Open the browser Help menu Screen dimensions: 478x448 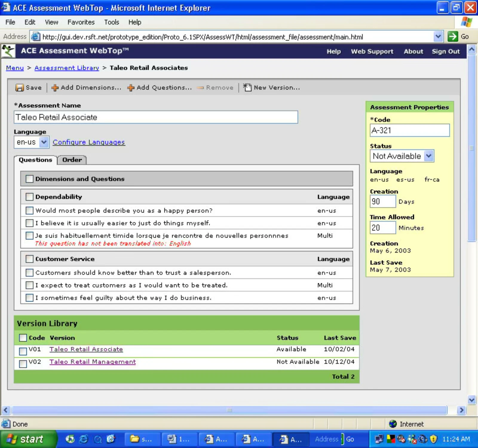tap(135, 22)
